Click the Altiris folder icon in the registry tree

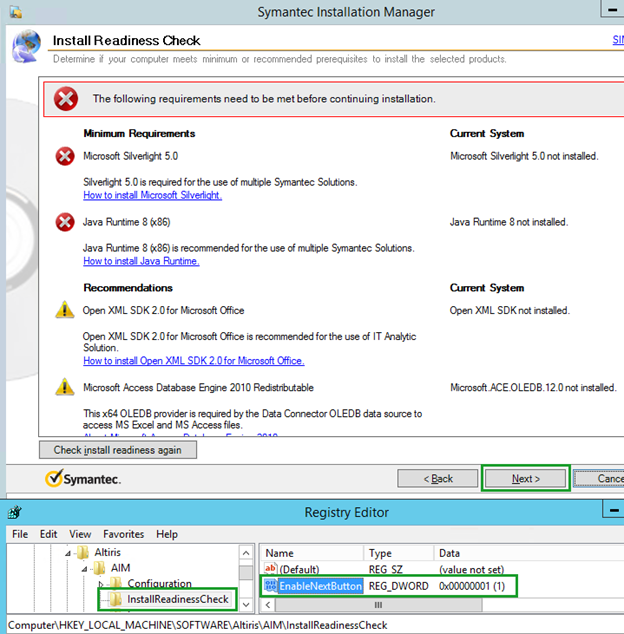point(83,552)
